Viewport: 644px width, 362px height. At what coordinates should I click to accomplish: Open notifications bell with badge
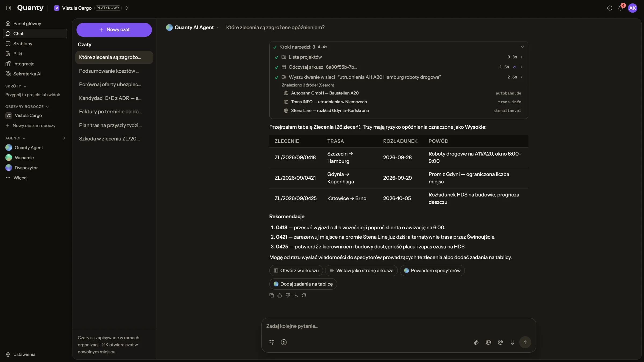tap(621, 8)
